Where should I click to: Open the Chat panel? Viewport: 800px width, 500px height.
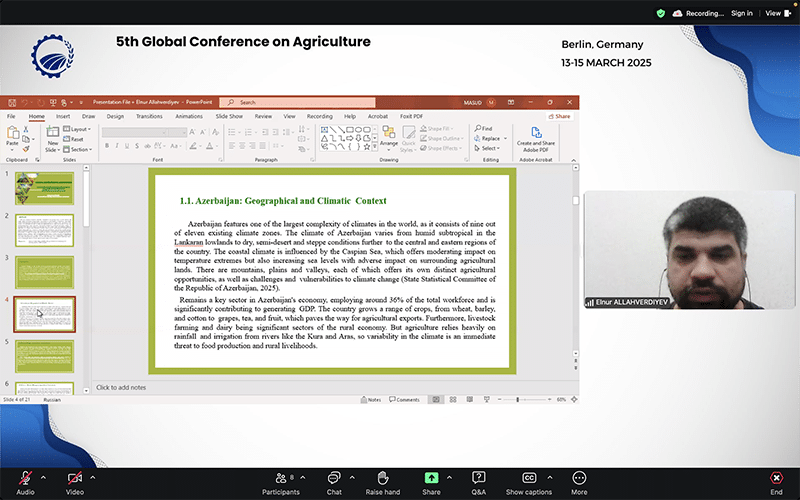[x=334, y=478]
